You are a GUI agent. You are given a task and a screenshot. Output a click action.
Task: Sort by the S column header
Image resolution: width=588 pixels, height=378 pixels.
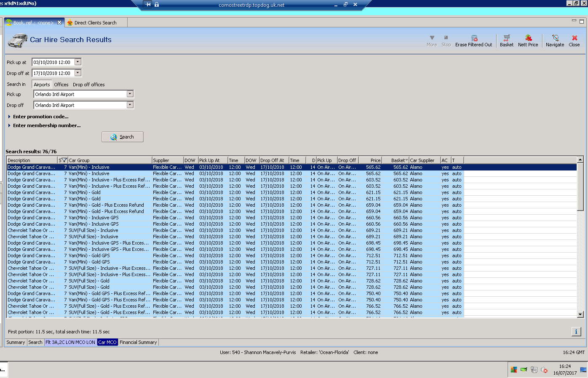coord(63,160)
